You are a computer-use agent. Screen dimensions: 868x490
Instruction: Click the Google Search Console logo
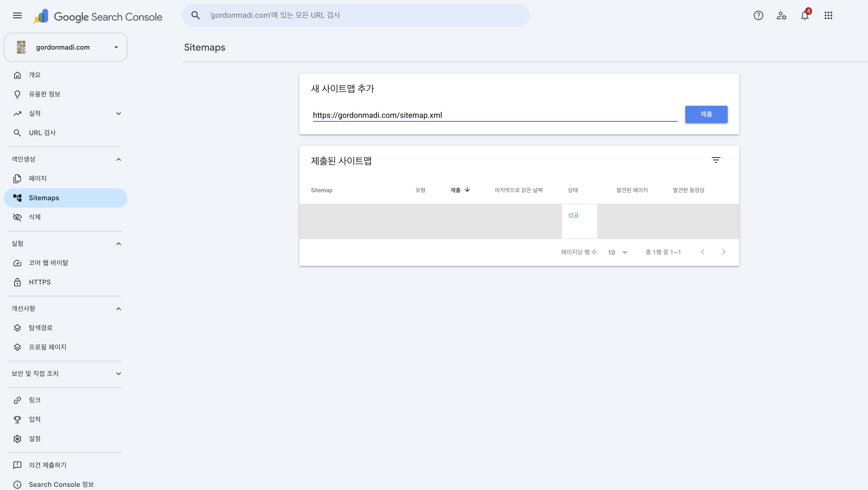98,16
